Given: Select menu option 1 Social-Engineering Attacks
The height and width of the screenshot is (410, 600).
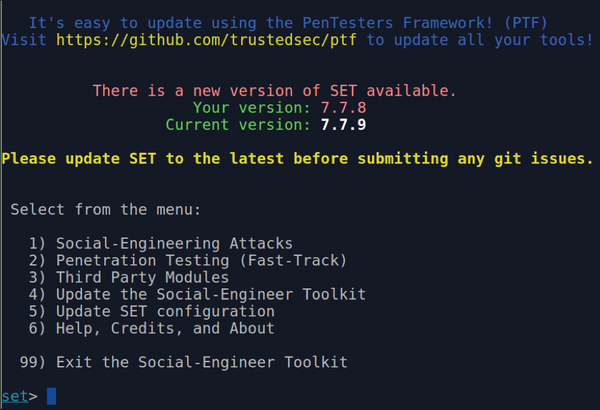Looking at the screenshot, I should tap(161, 244).
